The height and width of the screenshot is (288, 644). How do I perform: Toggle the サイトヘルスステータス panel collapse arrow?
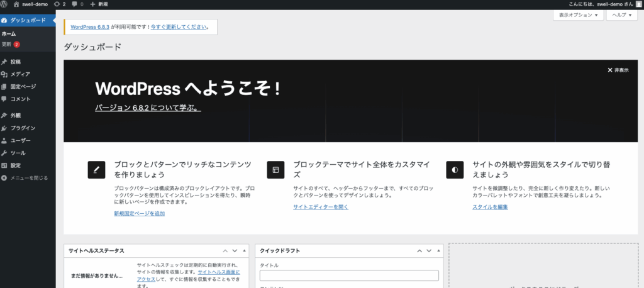click(x=245, y=250)
